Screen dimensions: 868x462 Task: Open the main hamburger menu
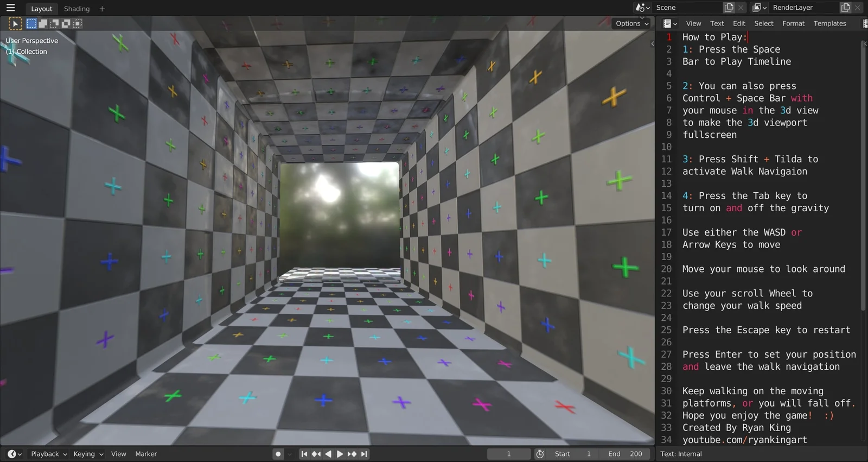[x=10, y=8]
